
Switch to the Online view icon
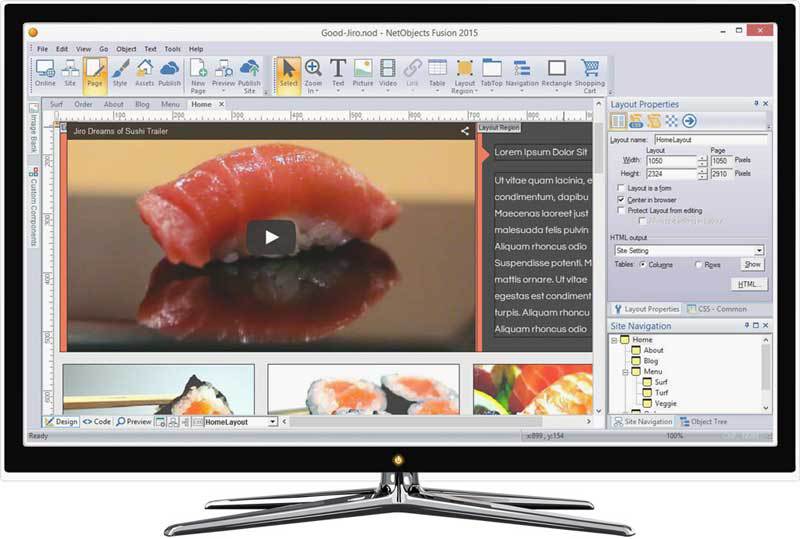pos(45,73)
